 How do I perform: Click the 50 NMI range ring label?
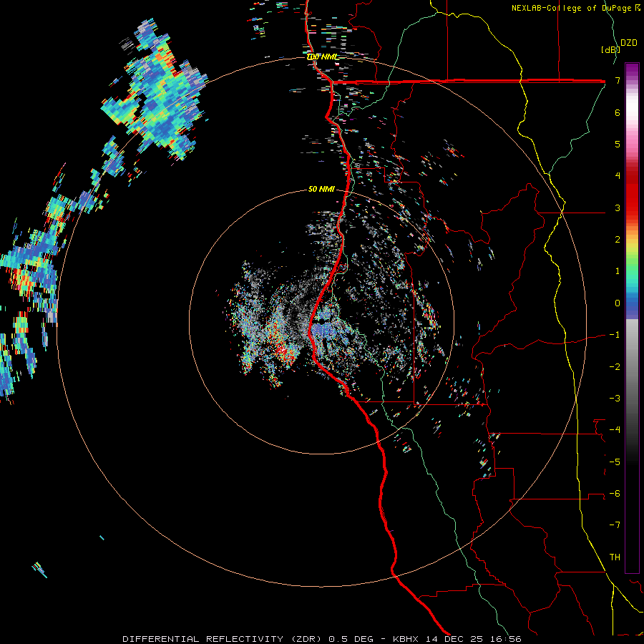(x=321, y=190)
